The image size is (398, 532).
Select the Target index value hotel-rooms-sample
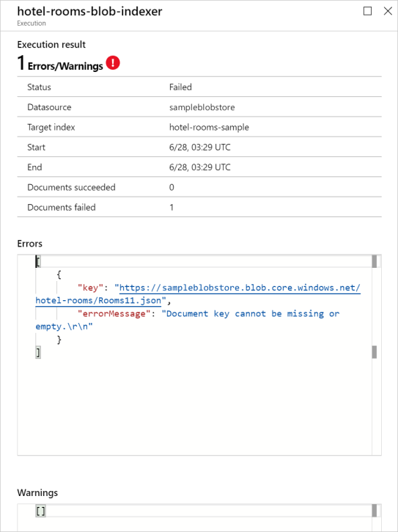click(209, 127)
